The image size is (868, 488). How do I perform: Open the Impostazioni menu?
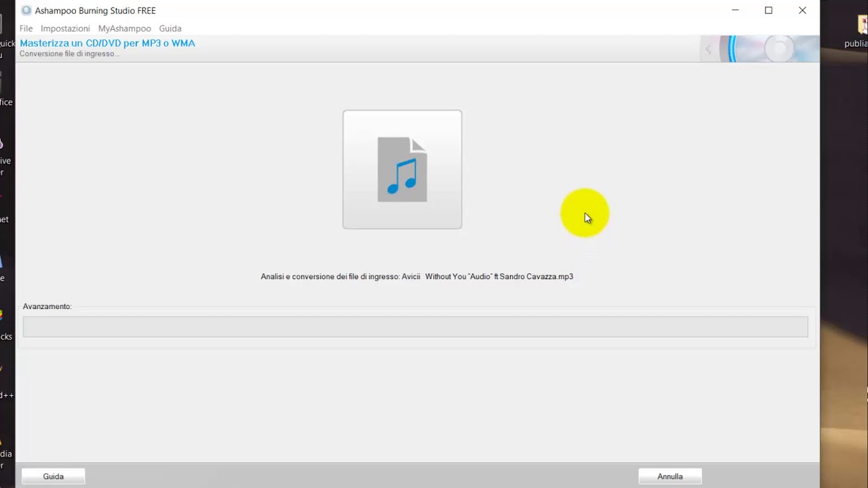65,28
